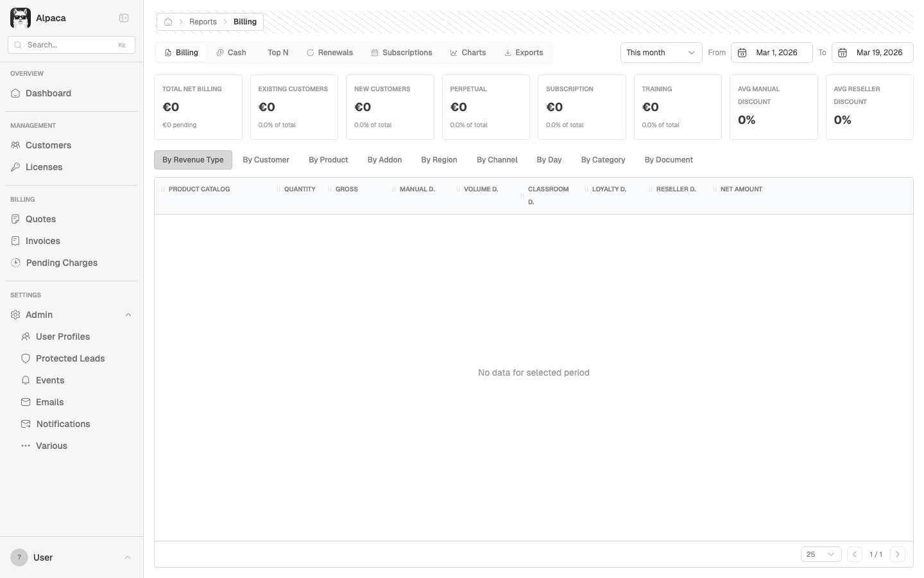924x578 pixels.
Task: Open the This month period dropdown
Action: pos(660,53)
